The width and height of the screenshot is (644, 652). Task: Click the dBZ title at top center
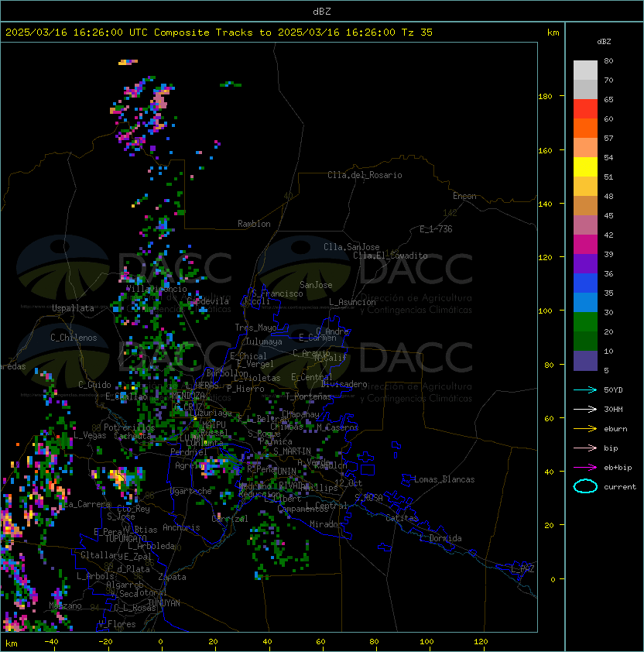[322, 11]
